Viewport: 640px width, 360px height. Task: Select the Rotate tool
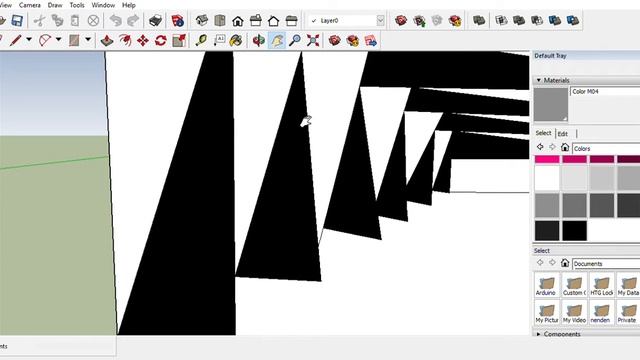point(161,40)
